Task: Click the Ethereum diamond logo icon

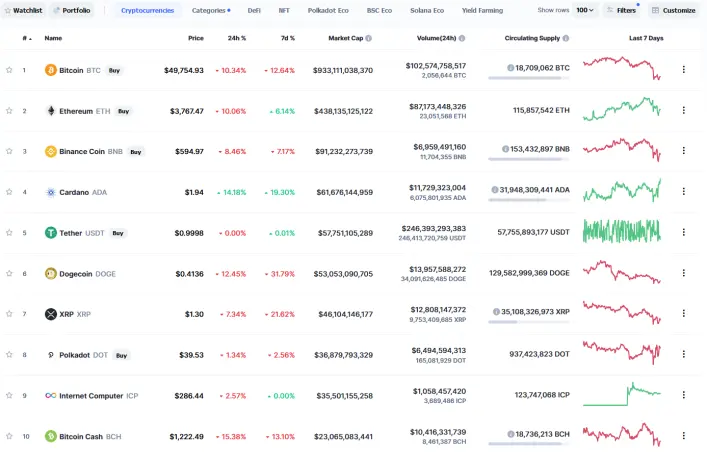Action: 50,111
